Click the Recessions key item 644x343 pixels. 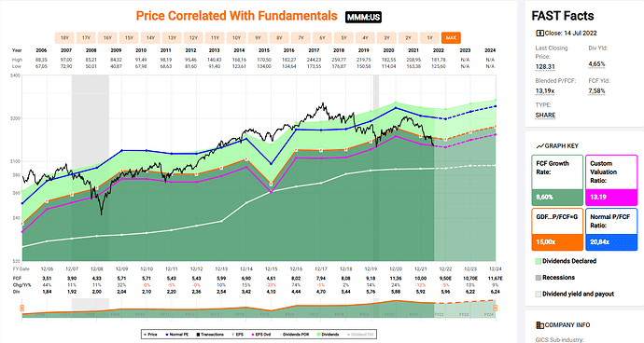click(555, 278)
